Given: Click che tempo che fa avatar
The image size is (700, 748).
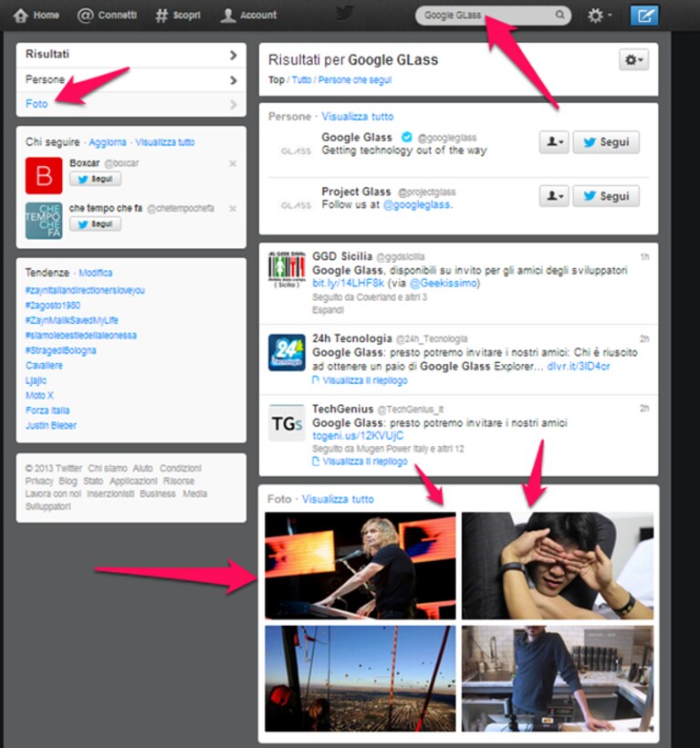Looking at the screenshot, I should coord(44,221).
